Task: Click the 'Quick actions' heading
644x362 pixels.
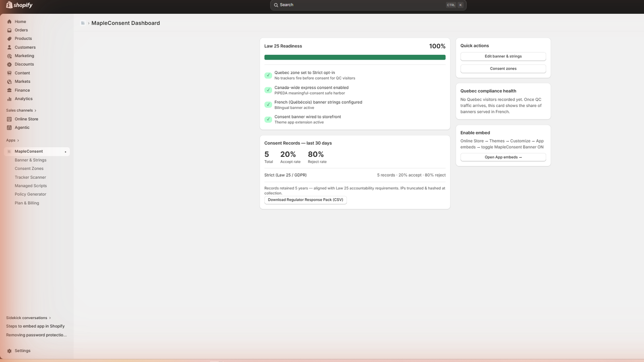Action: [475, 46]
